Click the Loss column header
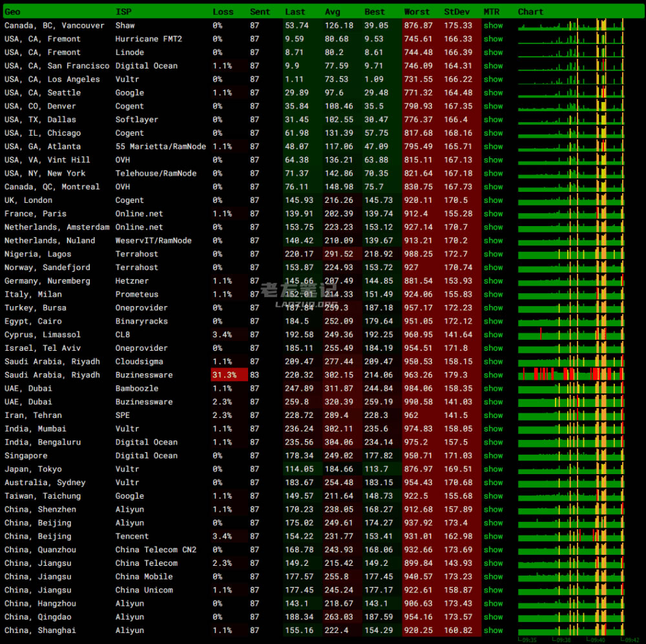Viewport: 646px width, 644px height. tap(223, 12)
